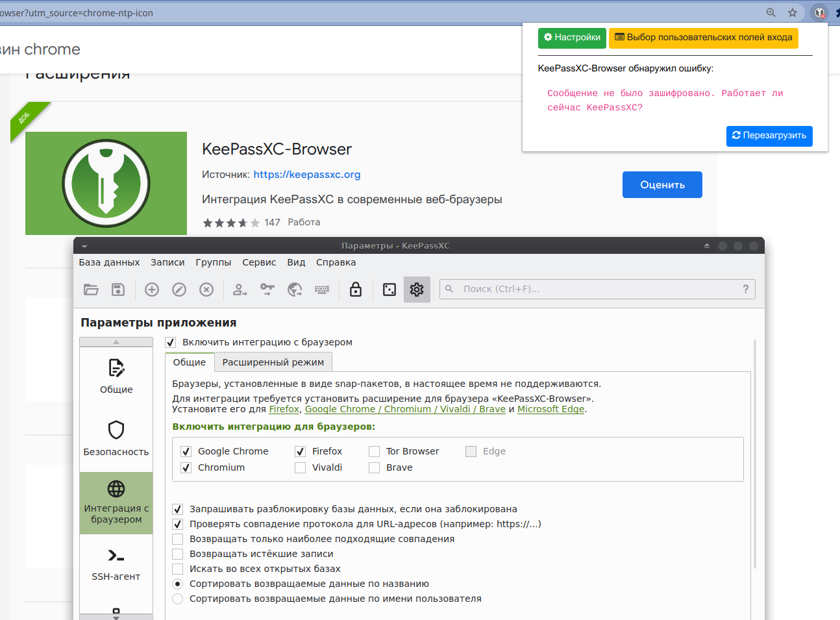Select sorting по имени пользователя radio button
840x620 pixels.
177,599
